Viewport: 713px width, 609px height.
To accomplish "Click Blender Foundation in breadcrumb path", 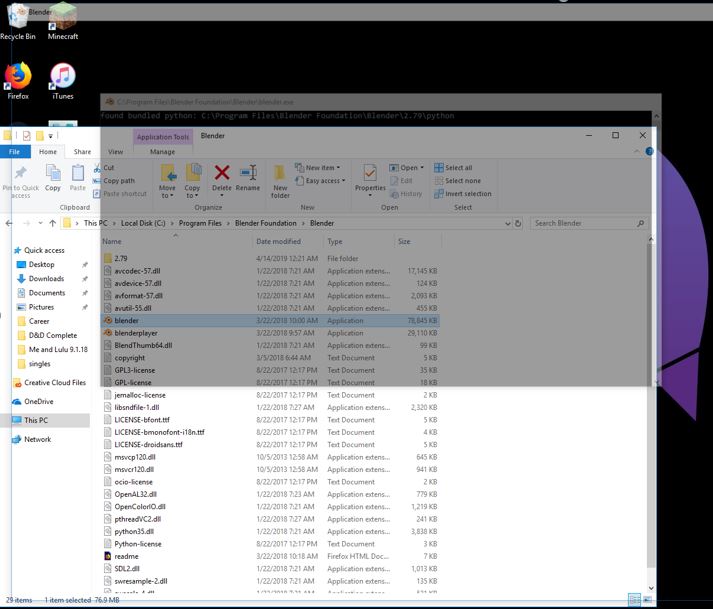I will click(x=266, y=223).
